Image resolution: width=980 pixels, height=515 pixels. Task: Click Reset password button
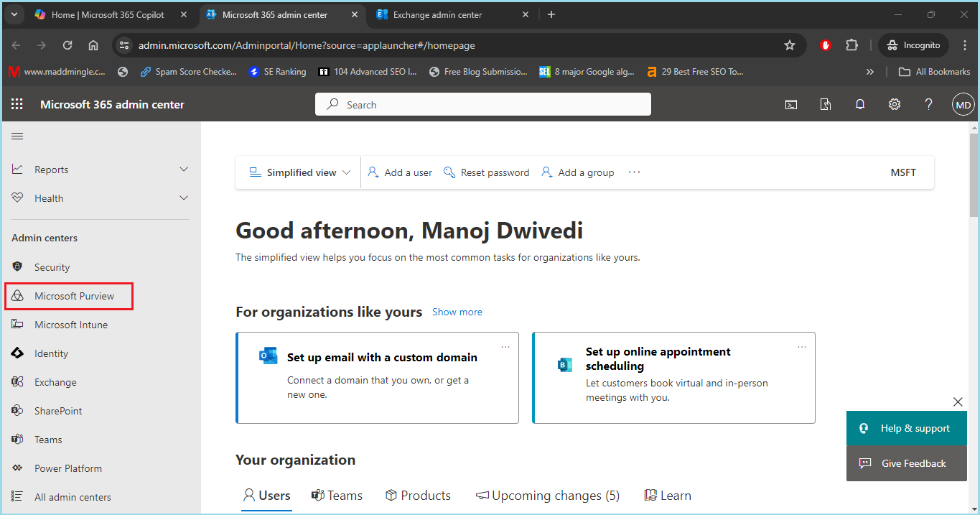pyautogui.click(x=486, y=172)
